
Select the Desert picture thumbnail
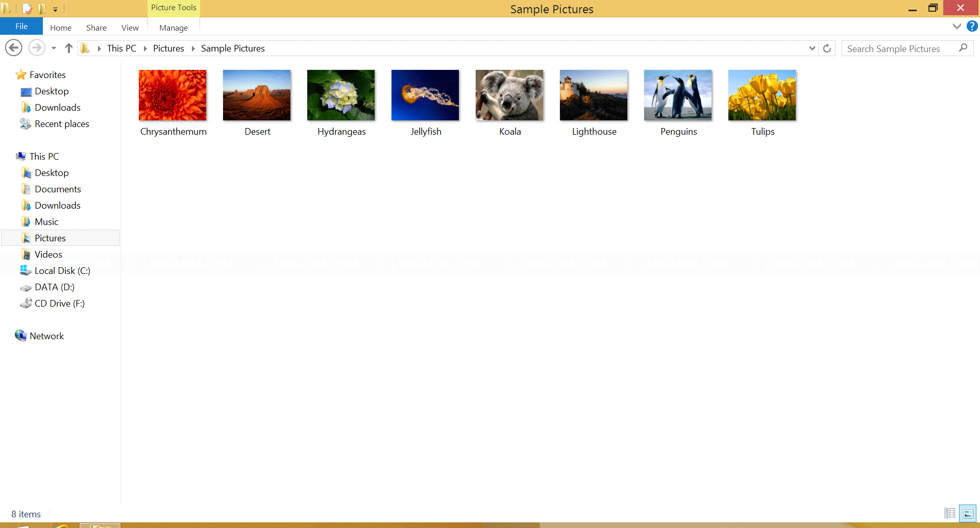(x=257, y=95)
